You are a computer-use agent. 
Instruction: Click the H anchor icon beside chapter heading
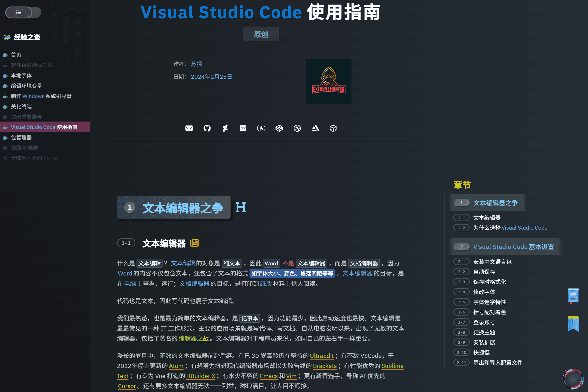click(240, 207)
